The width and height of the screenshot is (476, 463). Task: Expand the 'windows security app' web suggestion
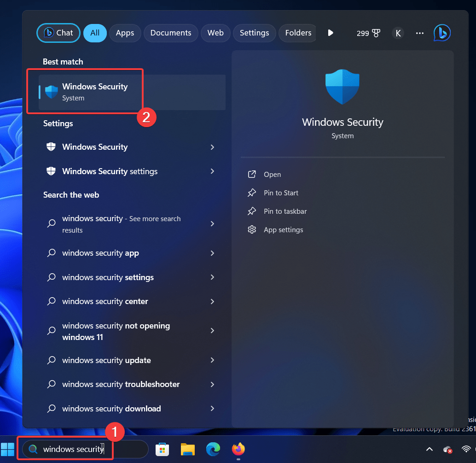(x=212, y=253)
